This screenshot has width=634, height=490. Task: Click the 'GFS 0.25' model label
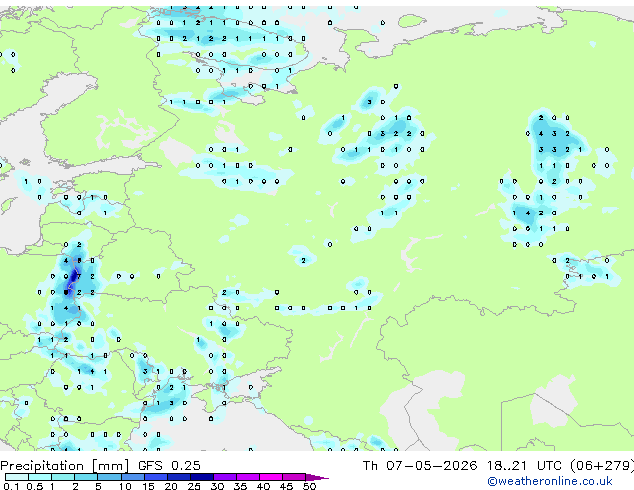point(169,466)
